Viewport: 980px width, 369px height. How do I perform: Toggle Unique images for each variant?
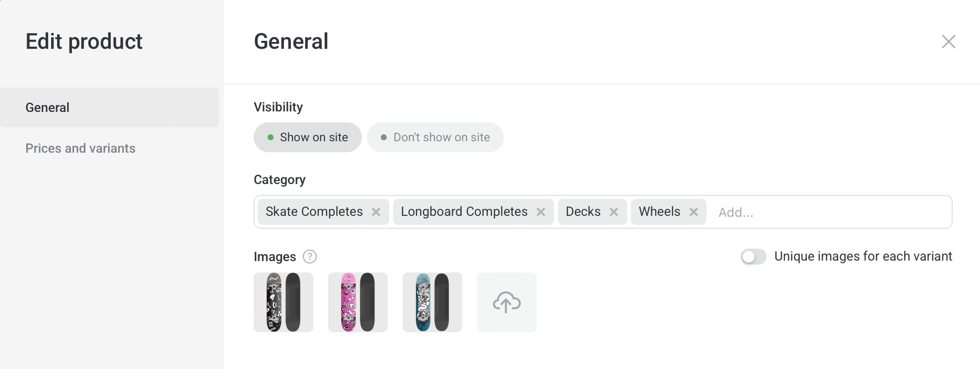click(753, 257)
